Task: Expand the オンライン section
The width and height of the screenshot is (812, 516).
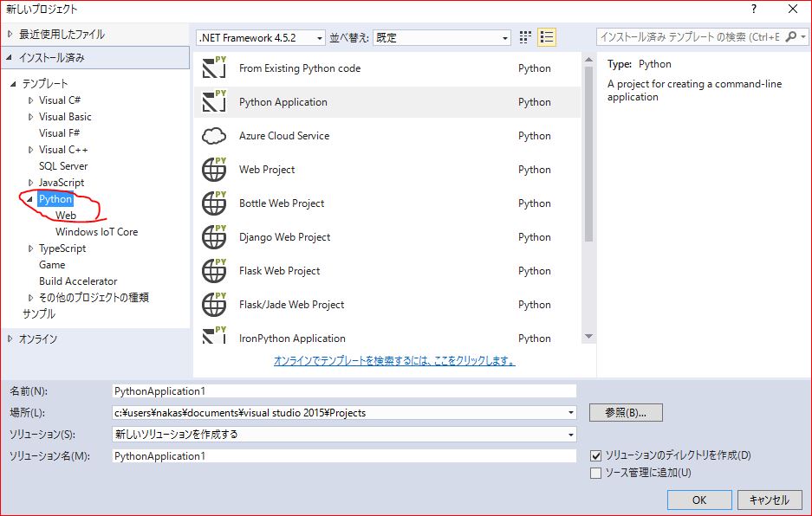Action: pyautogui.click(x=10, y=339)
